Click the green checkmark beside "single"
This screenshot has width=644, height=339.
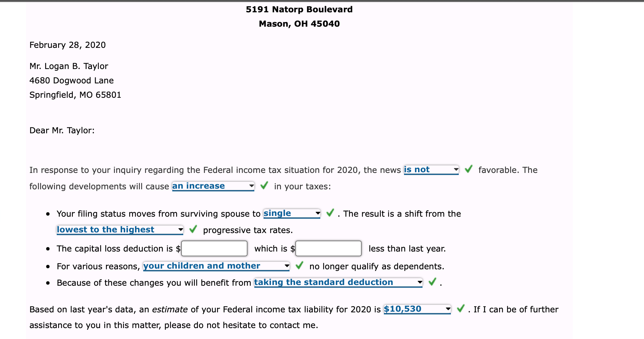[x=330, y=213]
